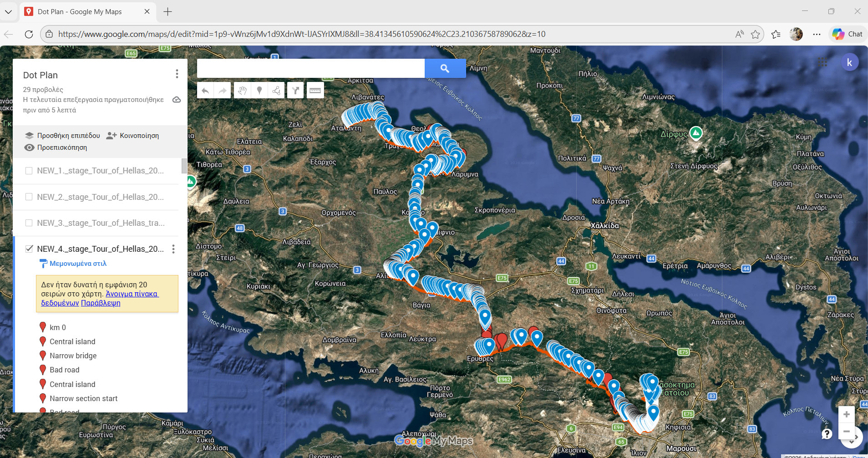Click inside the map search input field
The width and height of the screenshot is (868, 458).
[x=310, y=68]
